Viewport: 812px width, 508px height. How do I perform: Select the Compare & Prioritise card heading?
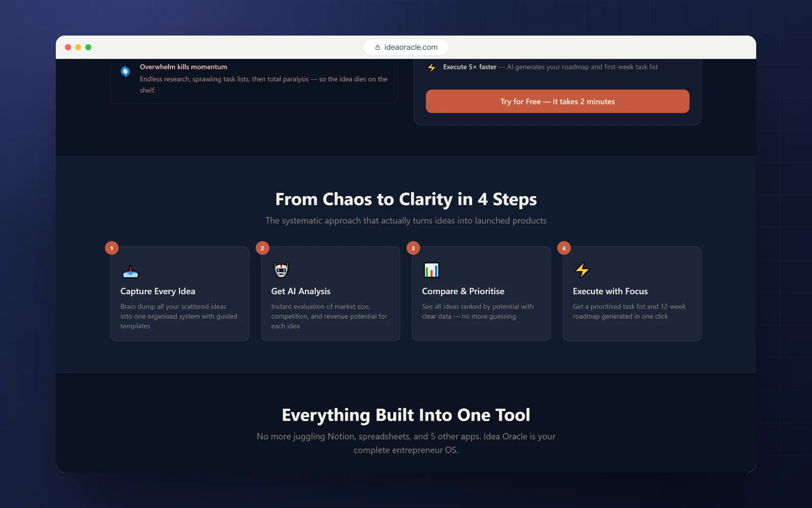(463, 291)
